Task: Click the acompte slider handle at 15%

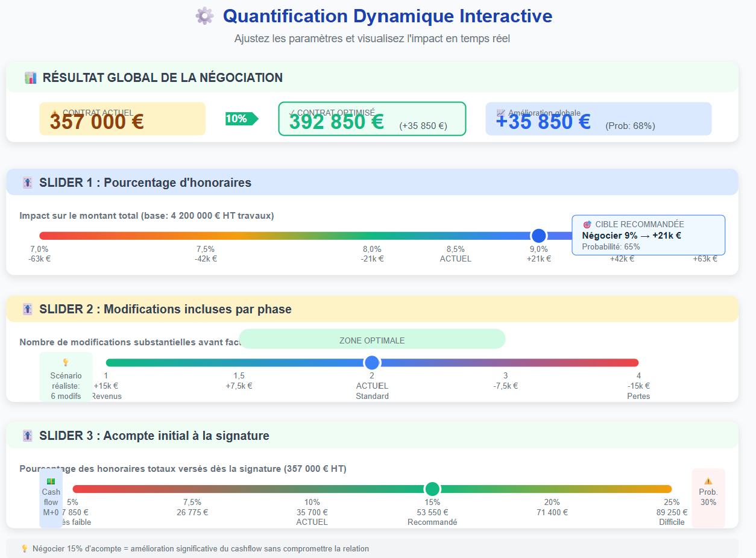Action: click(x=432, y=489)
